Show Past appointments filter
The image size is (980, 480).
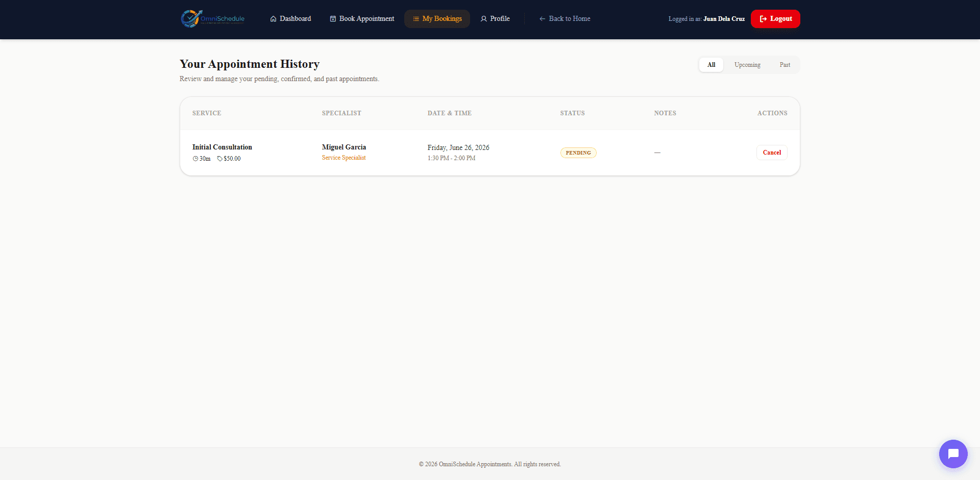785,65
